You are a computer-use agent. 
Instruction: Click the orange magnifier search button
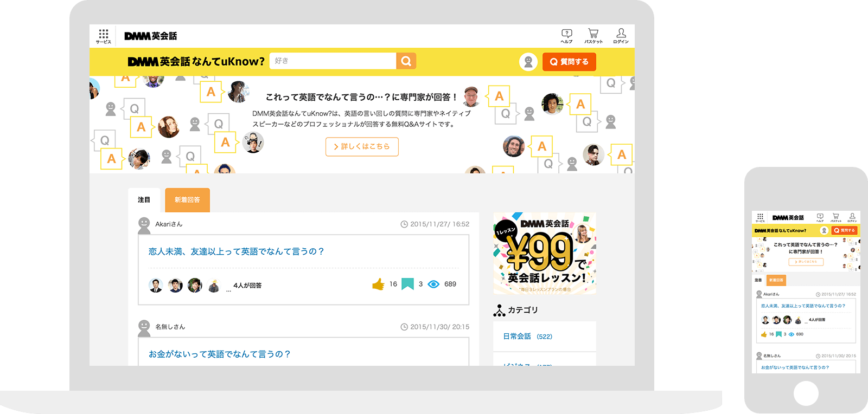point(406,61)
